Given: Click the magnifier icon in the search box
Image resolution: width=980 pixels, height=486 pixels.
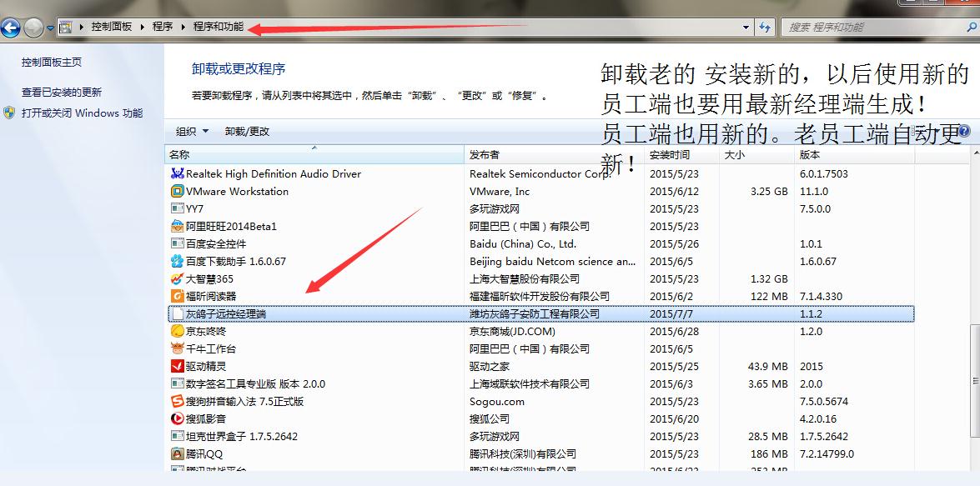Looking at the screenshot, I should (972, 27).
